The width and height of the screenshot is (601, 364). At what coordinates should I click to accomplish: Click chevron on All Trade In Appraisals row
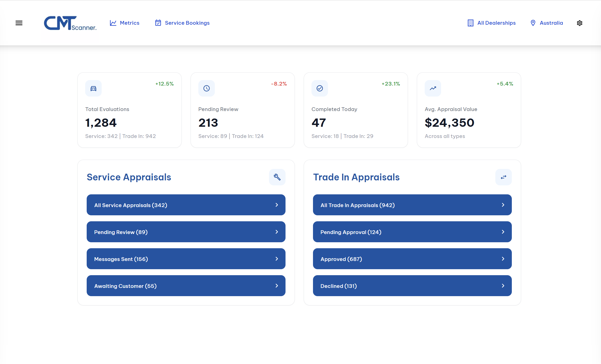click(x=503, y=205)
